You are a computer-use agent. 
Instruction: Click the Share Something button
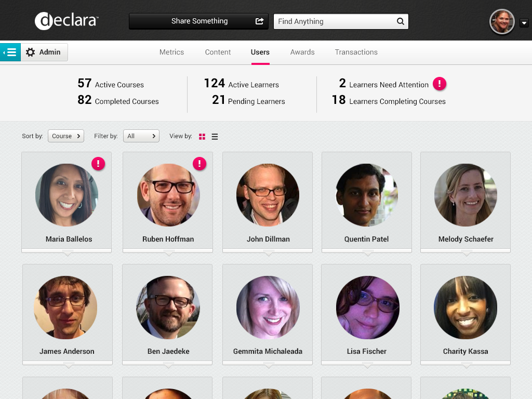click(x=198, y=21)
